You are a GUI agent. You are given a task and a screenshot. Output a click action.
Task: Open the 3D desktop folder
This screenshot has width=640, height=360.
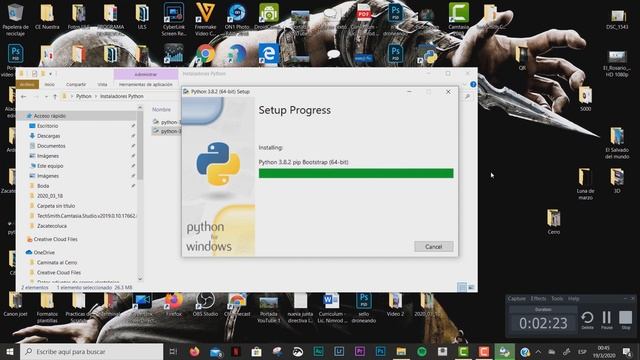click(x=617, y=180)
